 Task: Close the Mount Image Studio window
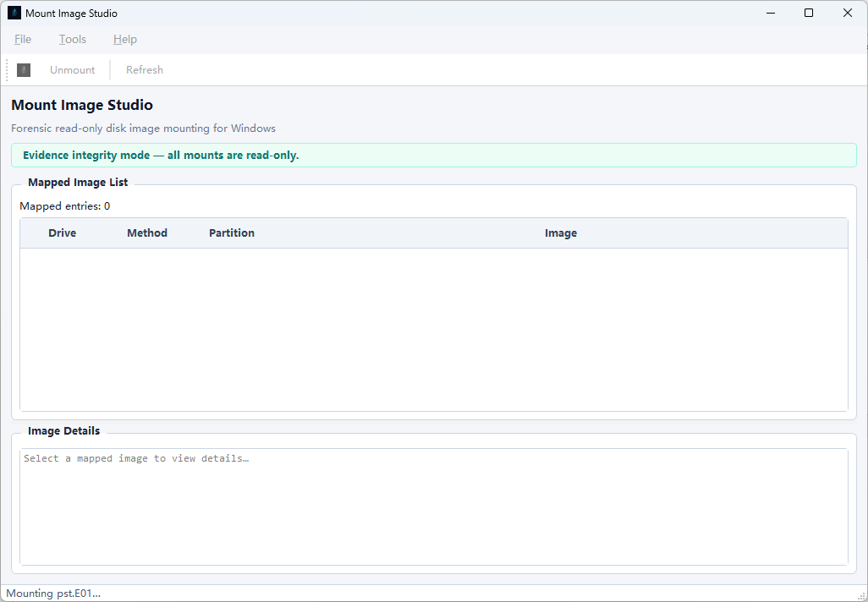tap(848, 13)
